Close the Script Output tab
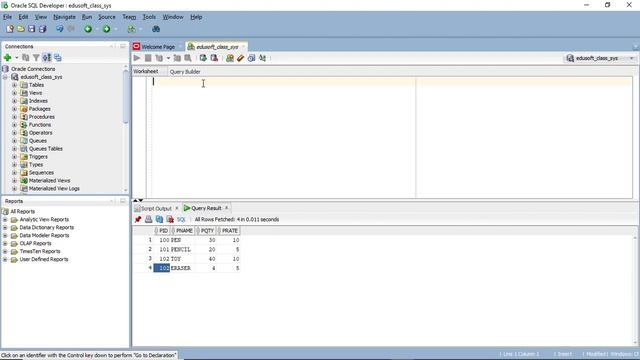The width and height of the screenshot is (640, 360). (x=177, y=208)
